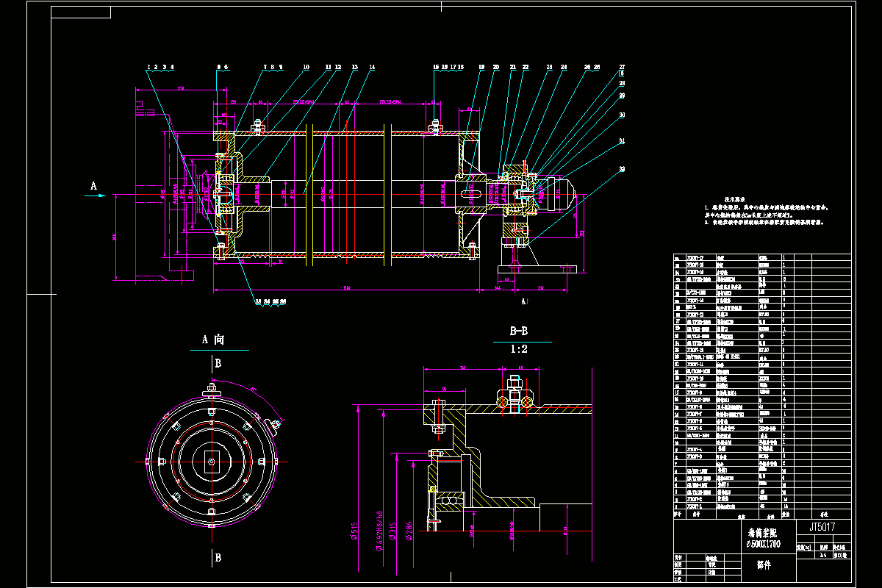Select part balloon number 20
Viewport: 882px width, 588px height.
[x=496, y=68]
